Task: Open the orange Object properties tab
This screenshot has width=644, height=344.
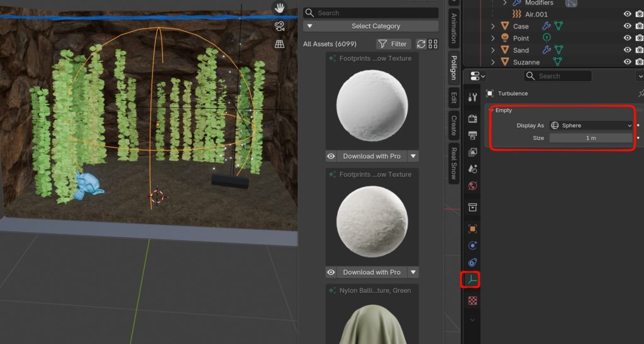Action: pyautogui.click(x=472, y=229)
